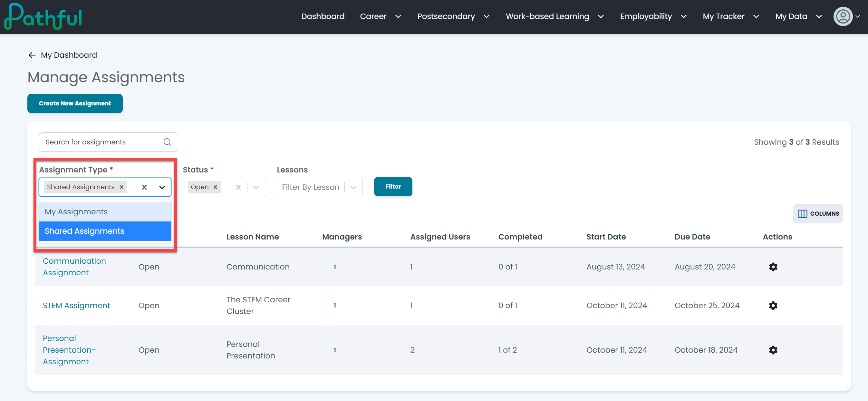Select My Assignments option
868x401 pixels.
(105, 211)
